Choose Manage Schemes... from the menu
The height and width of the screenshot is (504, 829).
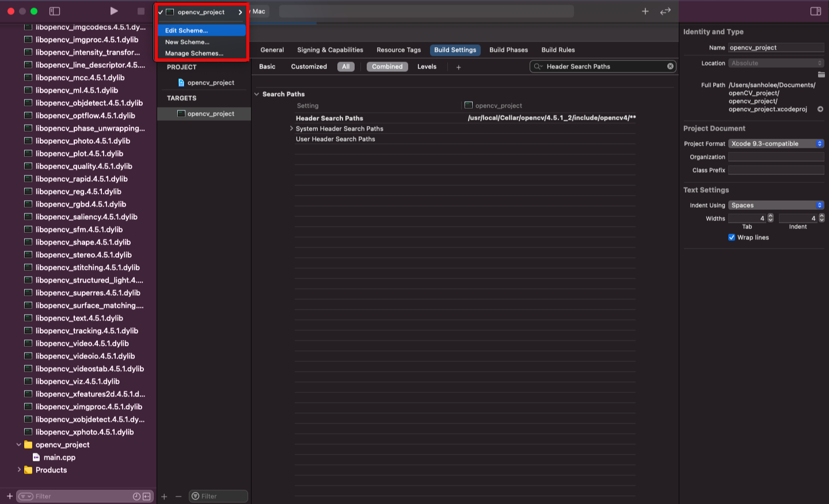click(x=201, y=54)
